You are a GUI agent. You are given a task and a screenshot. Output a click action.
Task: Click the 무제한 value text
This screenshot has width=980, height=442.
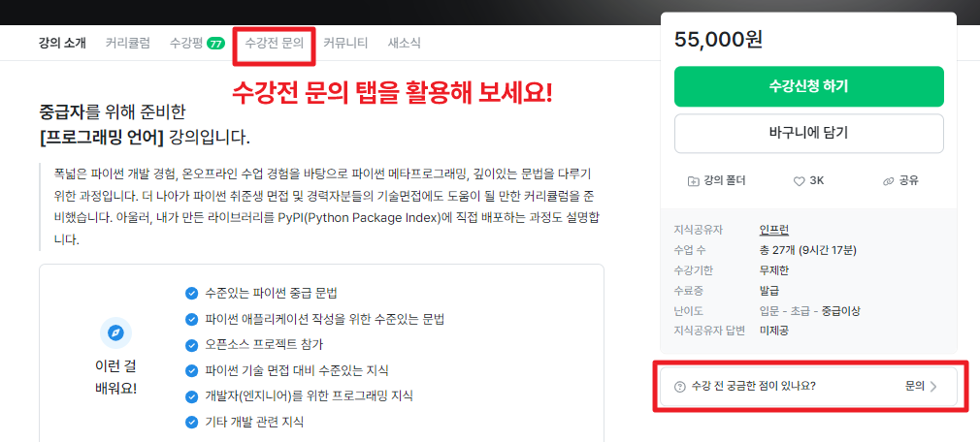point(773,270)
